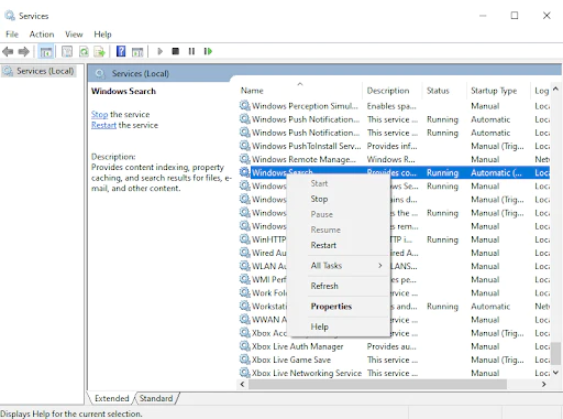Click the Show/Hide Action Pane icon
This screenshot has height=419, width=563.
pos(137,52)
